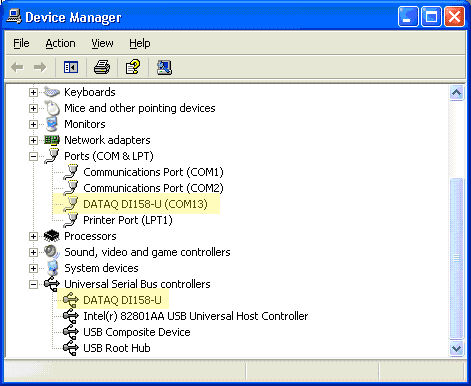This screenshot has width=471, height=386.
Task: Select DATAQ DI158-U (COM13) port entry
Action: (145, 204)
